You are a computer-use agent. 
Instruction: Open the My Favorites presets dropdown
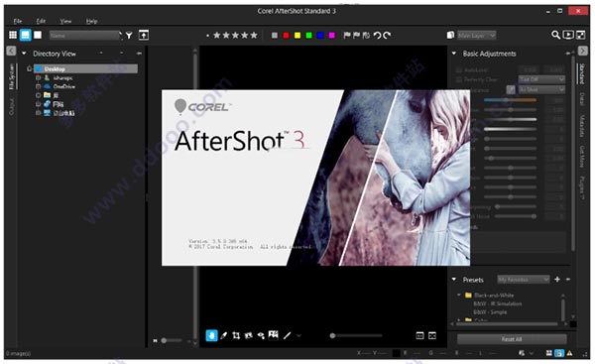click(x=524, y=280)
